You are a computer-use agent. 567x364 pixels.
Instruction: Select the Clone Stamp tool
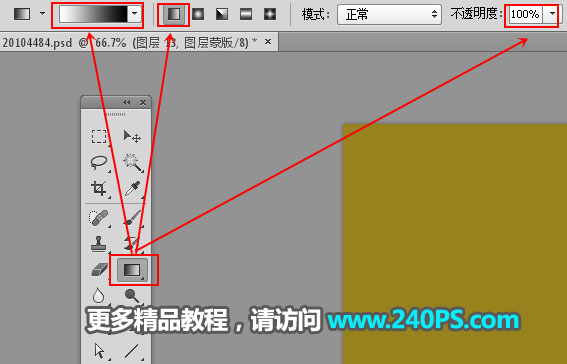coord(99,244)
